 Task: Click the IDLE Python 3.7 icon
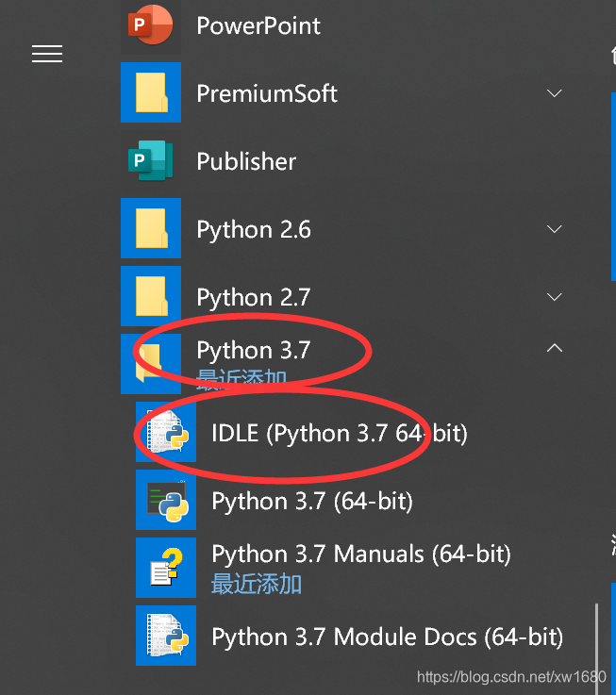[166, 432]
